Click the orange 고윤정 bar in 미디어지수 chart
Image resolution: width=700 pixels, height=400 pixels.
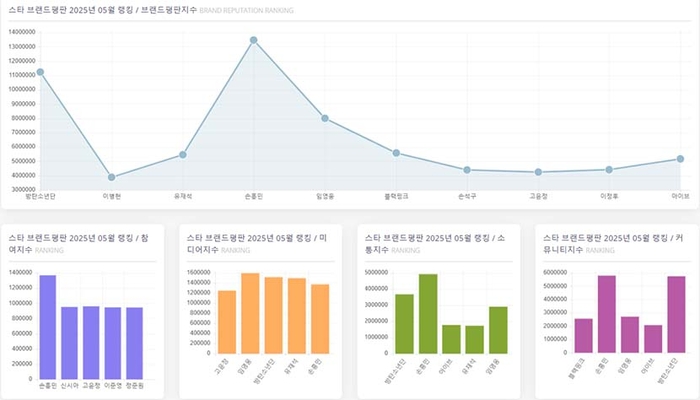tap(227, 322)
